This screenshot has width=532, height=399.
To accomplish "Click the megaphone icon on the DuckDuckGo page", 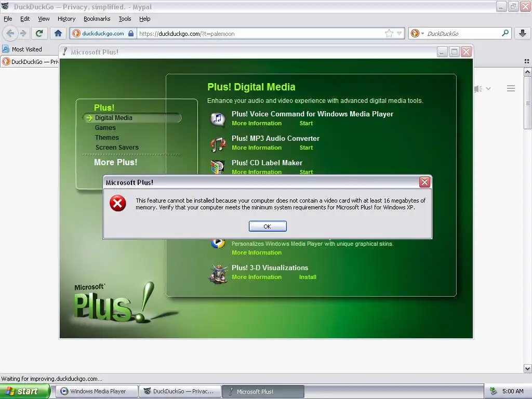I will pyautogui.click(x=478, y=89).
